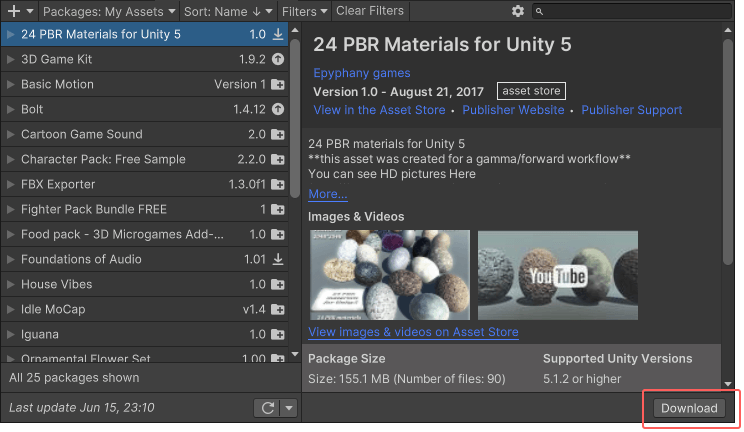Click the add package plus icon
This screenshot has width=744, height=432.
tap(14, 11)
